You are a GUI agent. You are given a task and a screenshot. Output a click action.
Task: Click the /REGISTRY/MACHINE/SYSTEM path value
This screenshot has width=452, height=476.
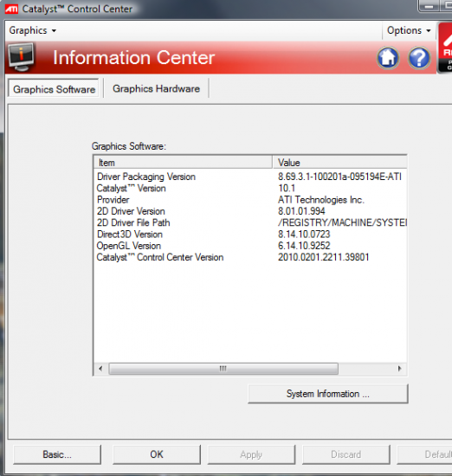pyautogui.click(x=342, y=222)
